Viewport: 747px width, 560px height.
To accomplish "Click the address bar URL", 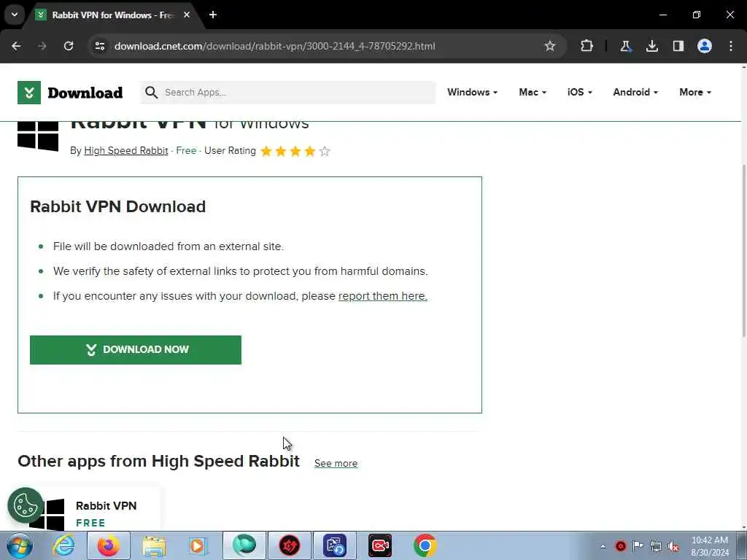I will click(x=274, y=46).
